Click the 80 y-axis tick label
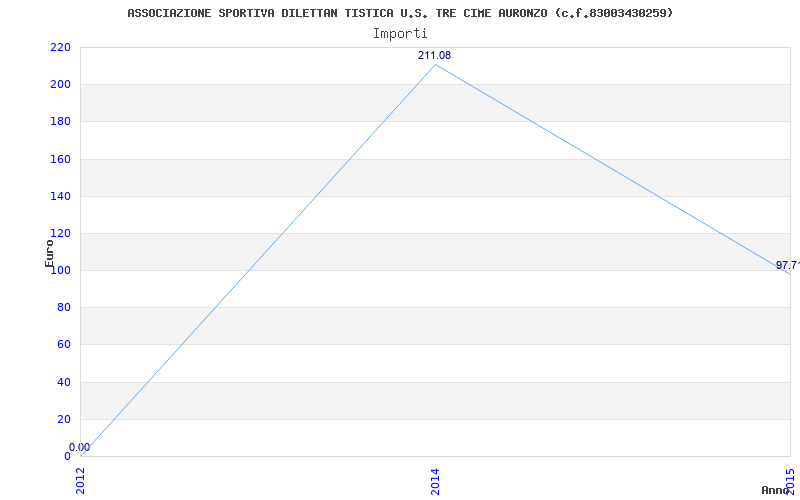The height and width of the screenshot is (500, 800). pos(63,308)
